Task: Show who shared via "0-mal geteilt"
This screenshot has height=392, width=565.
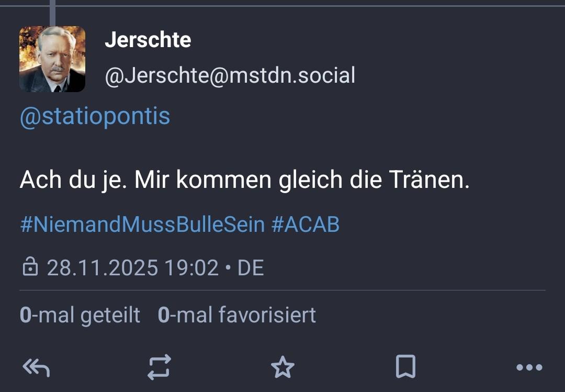Action: pyautogui.click(x=80, y=315)
